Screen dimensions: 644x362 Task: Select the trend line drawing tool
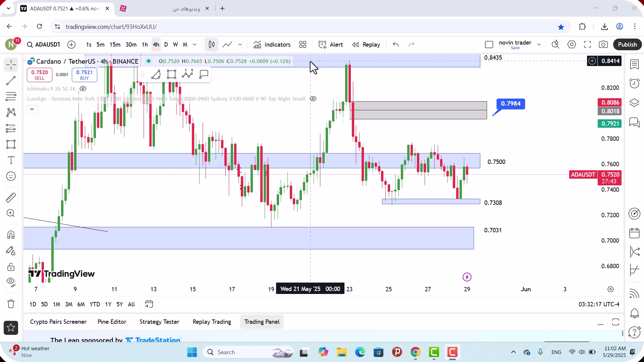11,80
